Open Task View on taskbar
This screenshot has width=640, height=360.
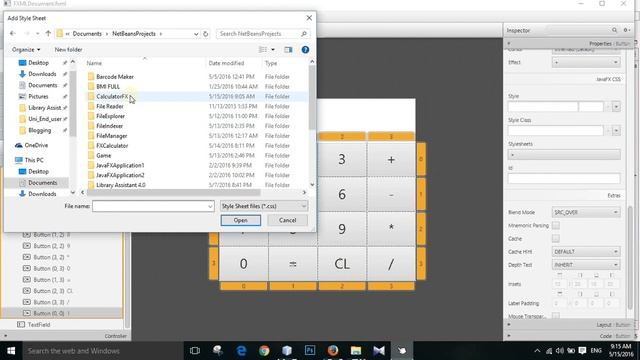click(x=195, y=351)
